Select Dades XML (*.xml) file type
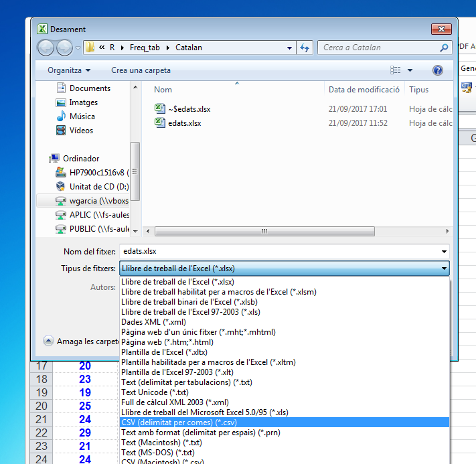 285,322
